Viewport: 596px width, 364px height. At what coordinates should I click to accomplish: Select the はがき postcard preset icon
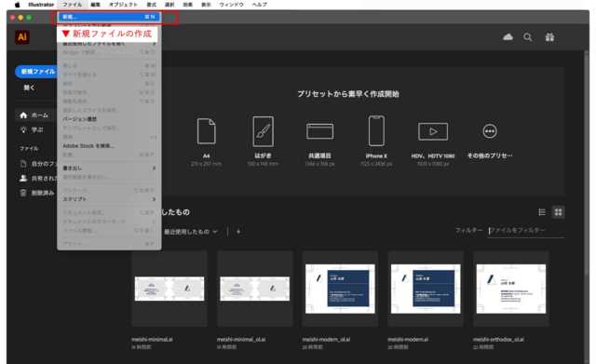tap(263, 131)
